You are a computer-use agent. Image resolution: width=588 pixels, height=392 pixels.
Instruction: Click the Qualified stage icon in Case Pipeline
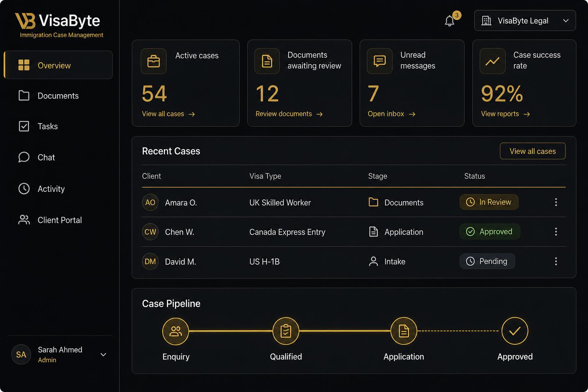[286, 331]
